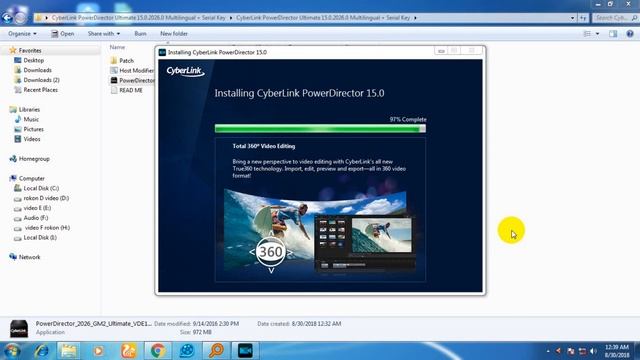Screen dimensions: 640x360
Task: Toggle the preview pane icon
Action: pyautogui.click(x=613, y=34)
